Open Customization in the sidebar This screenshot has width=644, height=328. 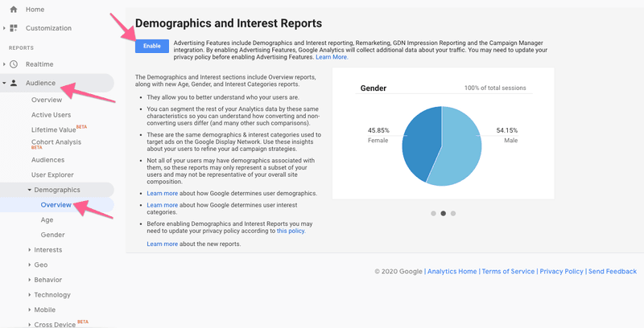48,28
